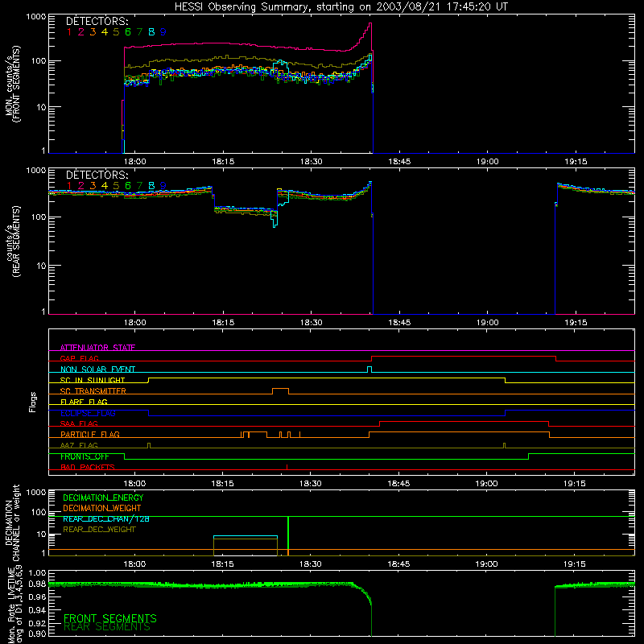Image resolution: width=644 pixels, height=644 pixels.
Task: Click the 'REAR SEGMENTS' livetime legend text
Action: [107, 627]
